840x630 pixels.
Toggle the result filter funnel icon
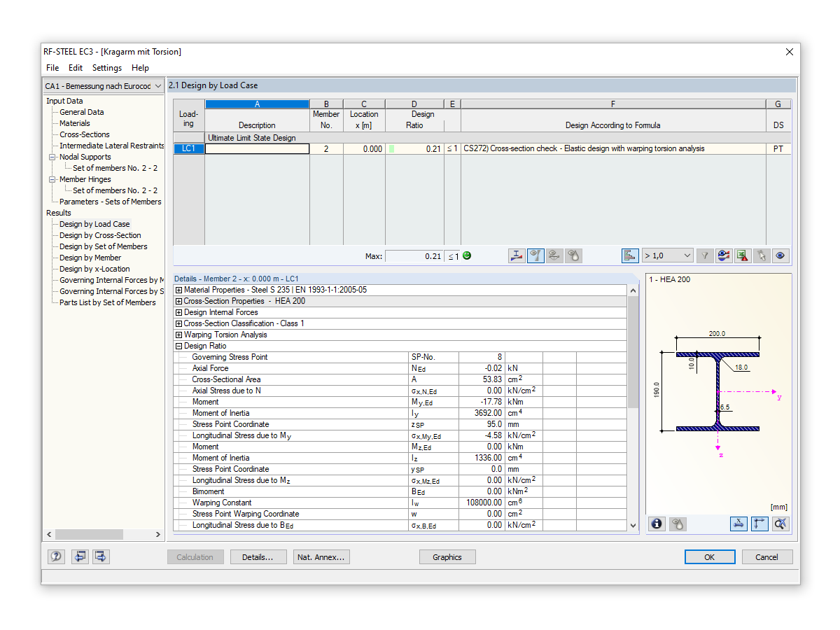[705, 255]
